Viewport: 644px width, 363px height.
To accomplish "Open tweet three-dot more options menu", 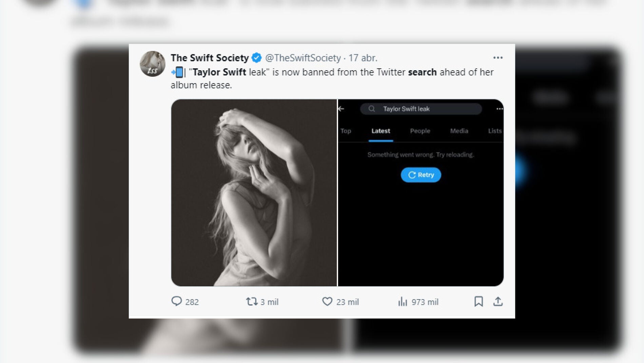I will point(498,58).
